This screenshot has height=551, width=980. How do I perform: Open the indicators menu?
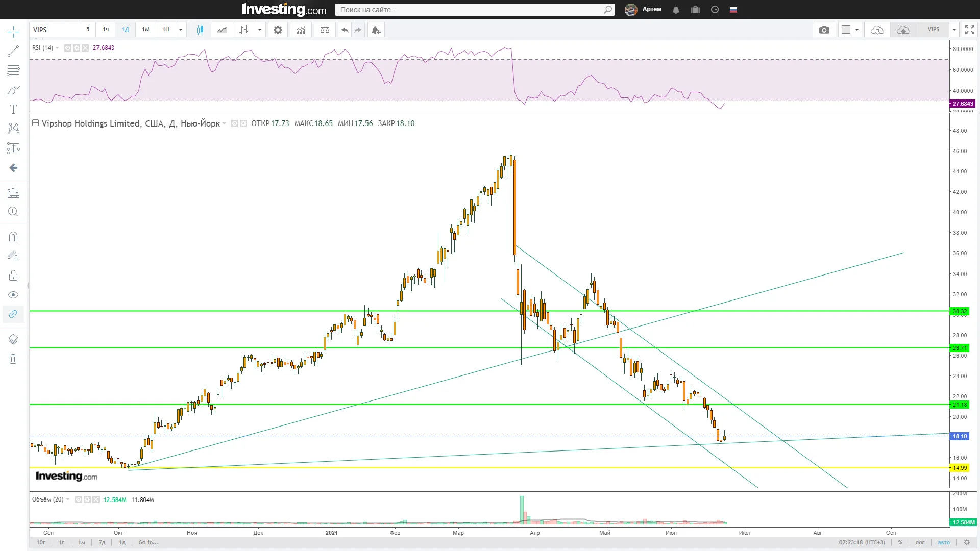[x=301, y=30]
